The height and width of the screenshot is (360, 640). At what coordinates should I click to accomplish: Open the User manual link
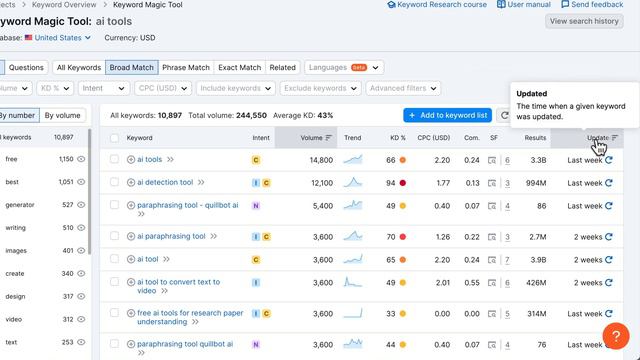524,5
